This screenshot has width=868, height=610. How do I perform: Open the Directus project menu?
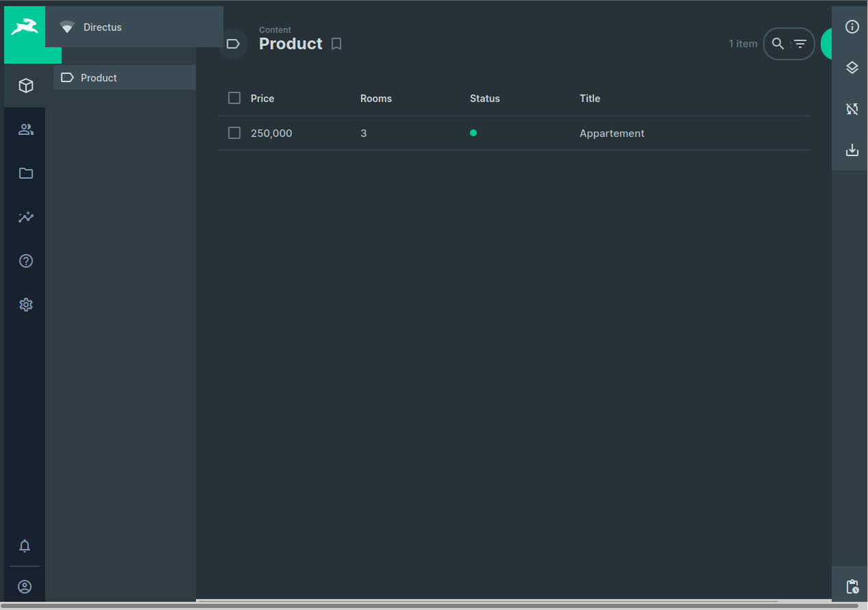(x=101, y=27)
